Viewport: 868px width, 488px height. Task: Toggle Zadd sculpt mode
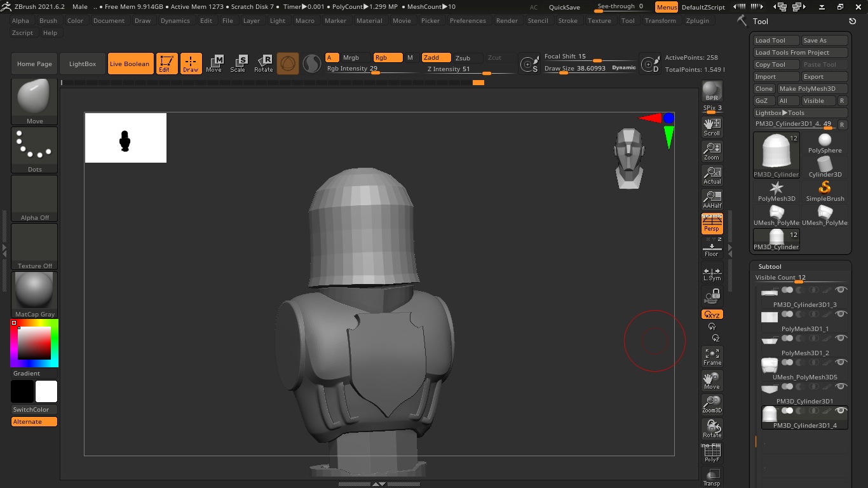pyautogui.click(x=435, y=58)
